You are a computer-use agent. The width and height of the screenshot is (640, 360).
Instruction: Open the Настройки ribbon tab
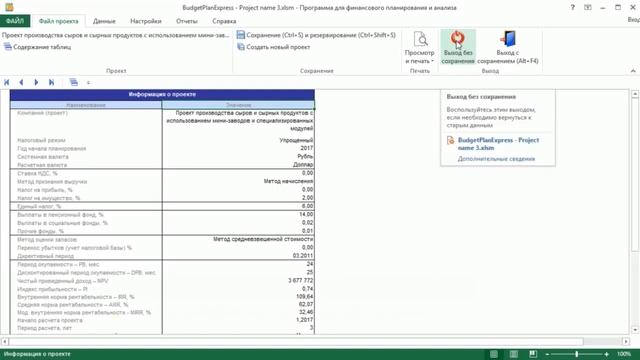pyautogui.click(x=146, y=21)
